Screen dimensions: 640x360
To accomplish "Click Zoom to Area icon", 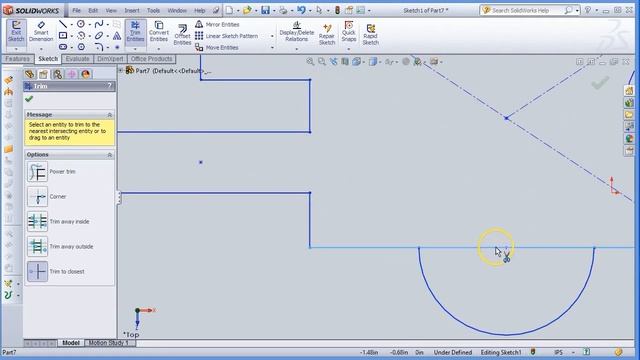I will (x=322, y=62).
